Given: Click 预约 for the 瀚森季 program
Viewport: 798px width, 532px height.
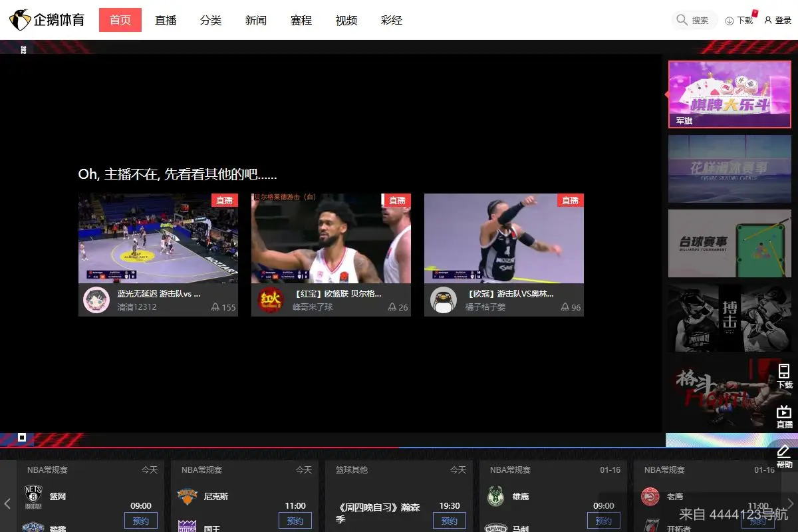Looking at the screenshot, I should point(449,521).
